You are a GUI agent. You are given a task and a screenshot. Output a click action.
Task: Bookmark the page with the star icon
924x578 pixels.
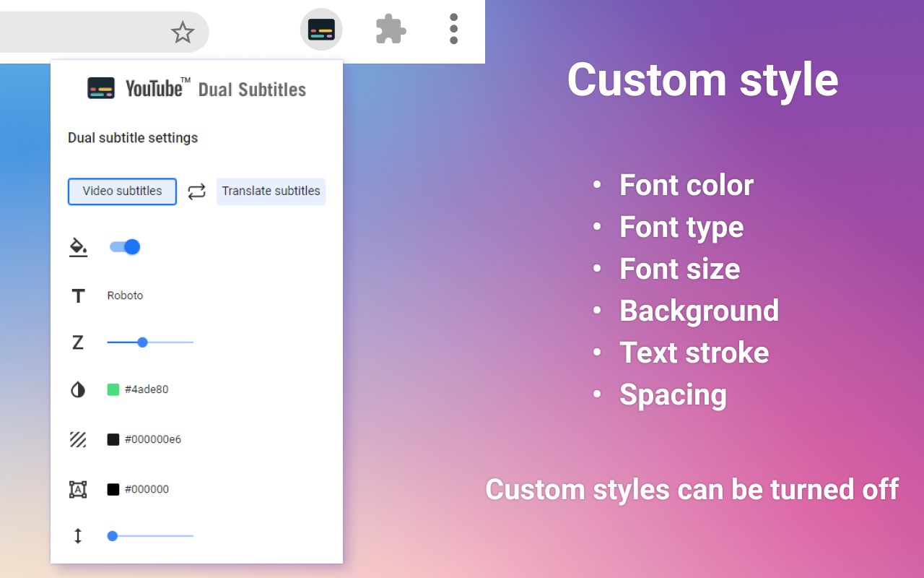[x=183, y=32]
